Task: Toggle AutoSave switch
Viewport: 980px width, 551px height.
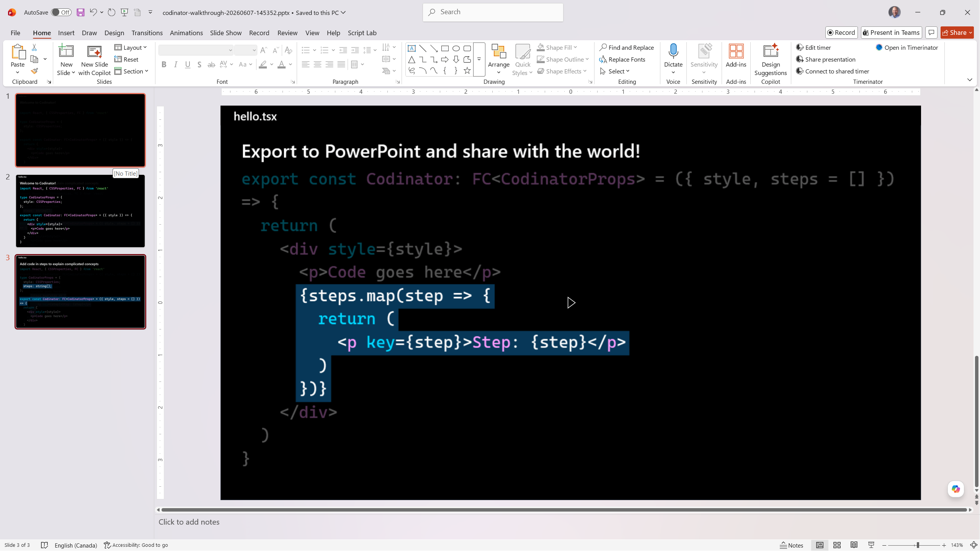Action: pyautogui.click(x=61, y=12)
